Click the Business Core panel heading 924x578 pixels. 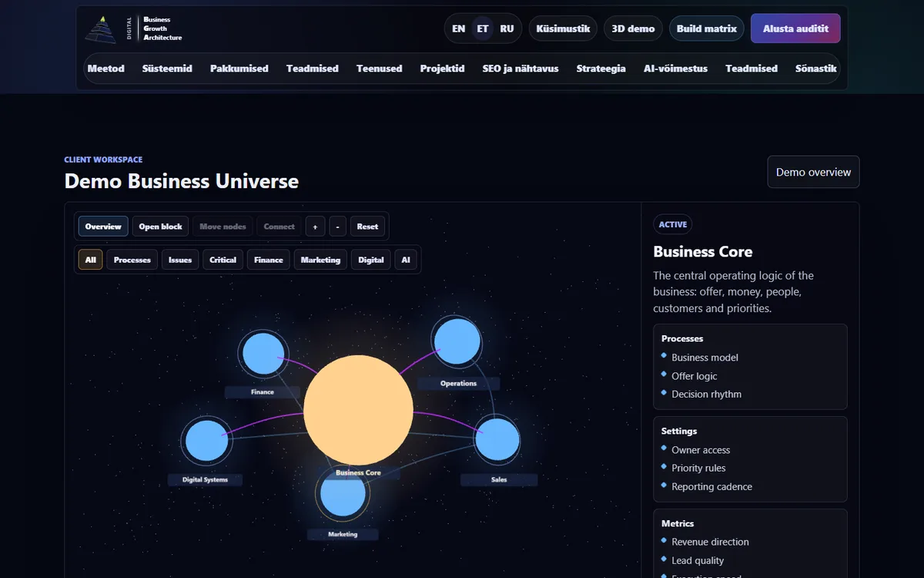(703, 252)
